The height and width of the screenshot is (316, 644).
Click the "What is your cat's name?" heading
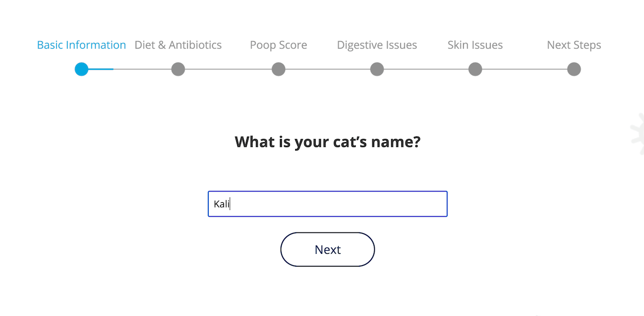coord(327,142)
